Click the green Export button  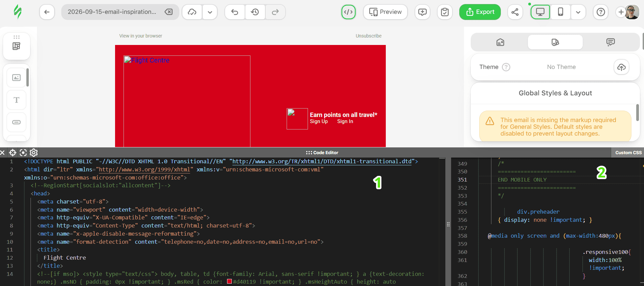coord(480,12)
